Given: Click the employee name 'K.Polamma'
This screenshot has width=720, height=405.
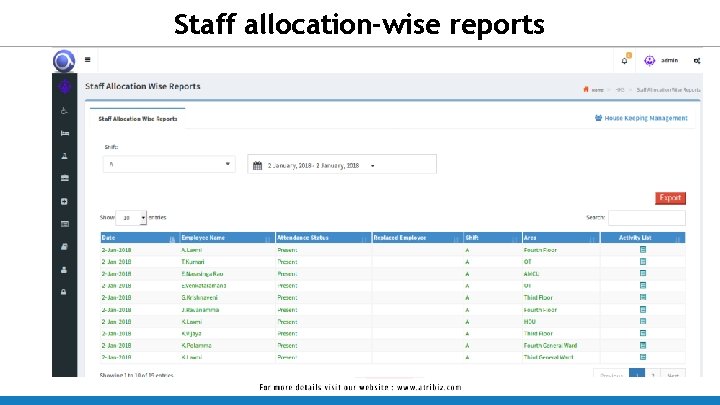Looking at the screenshot, I should [x=196, y=345].
